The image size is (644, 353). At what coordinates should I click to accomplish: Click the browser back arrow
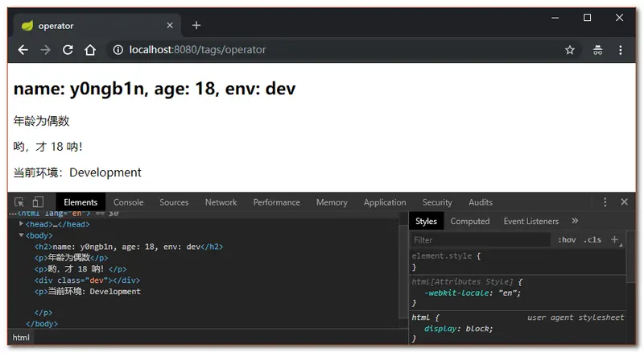point(23,50)
